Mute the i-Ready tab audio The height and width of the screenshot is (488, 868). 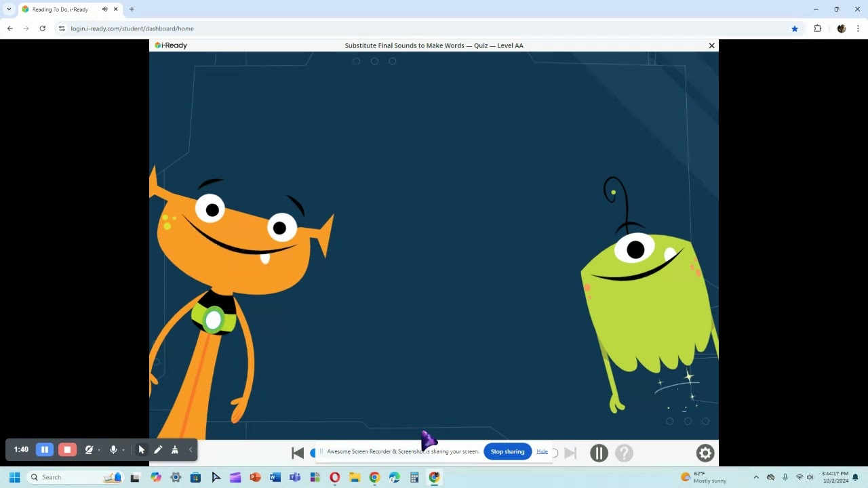pos(104,9)
